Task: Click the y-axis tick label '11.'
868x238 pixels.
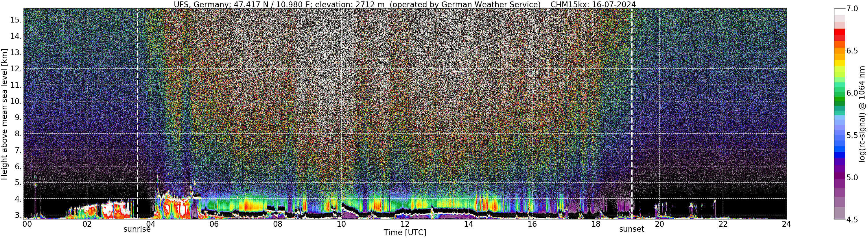Action: pos(16,85)
